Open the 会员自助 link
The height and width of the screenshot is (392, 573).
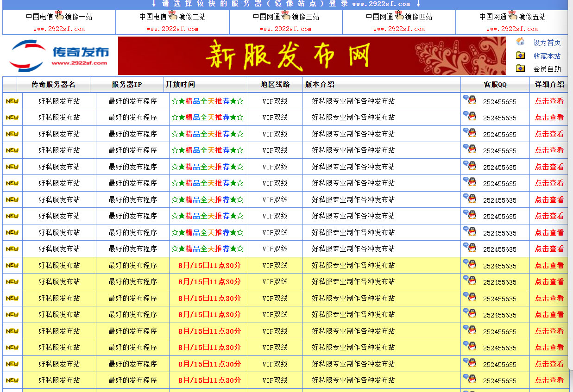547,70
